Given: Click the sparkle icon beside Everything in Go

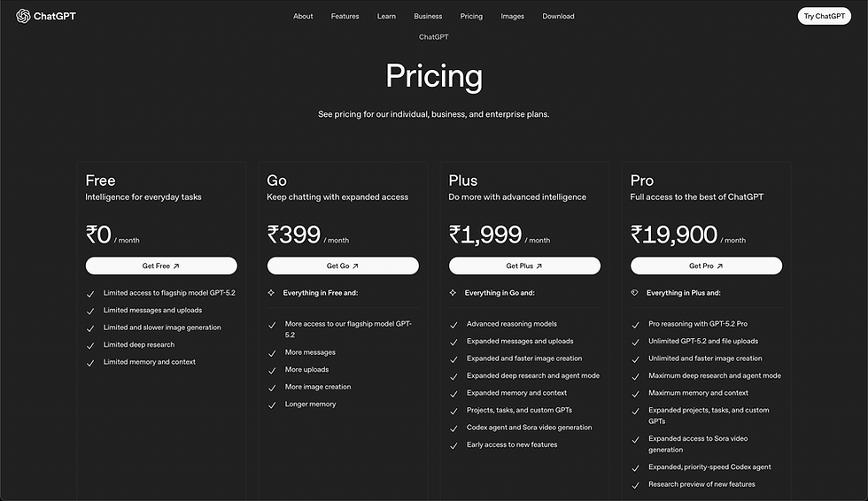Looking at the screenshot, I should click(x=453, y=292).
